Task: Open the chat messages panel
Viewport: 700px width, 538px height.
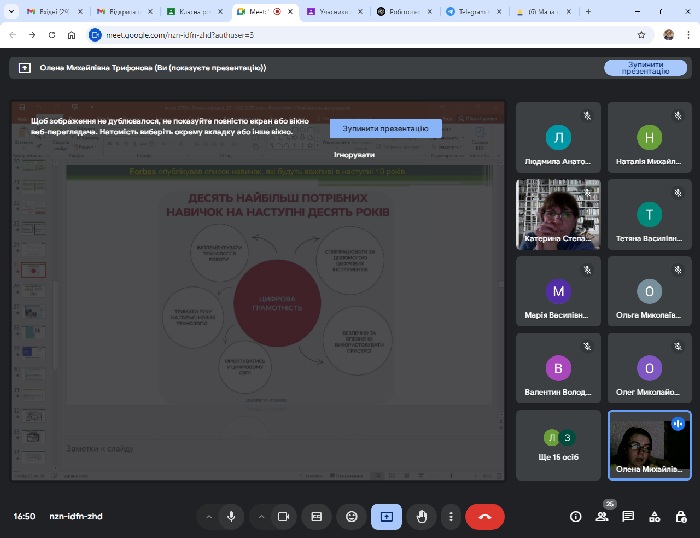Action: [x=628, y=516]
